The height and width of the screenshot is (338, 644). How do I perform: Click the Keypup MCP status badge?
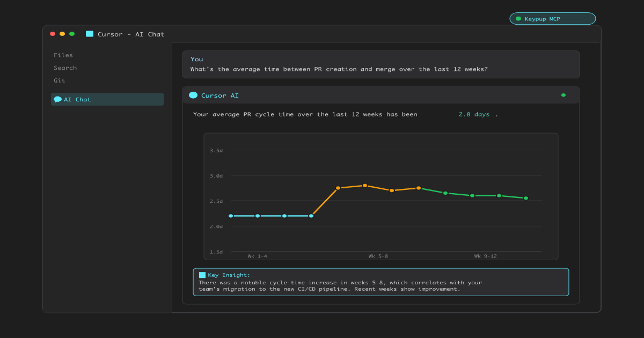coord(553,19)
